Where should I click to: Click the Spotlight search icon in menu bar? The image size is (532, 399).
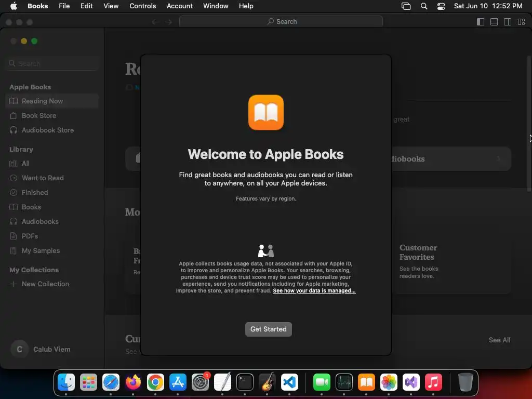point(424,6)
